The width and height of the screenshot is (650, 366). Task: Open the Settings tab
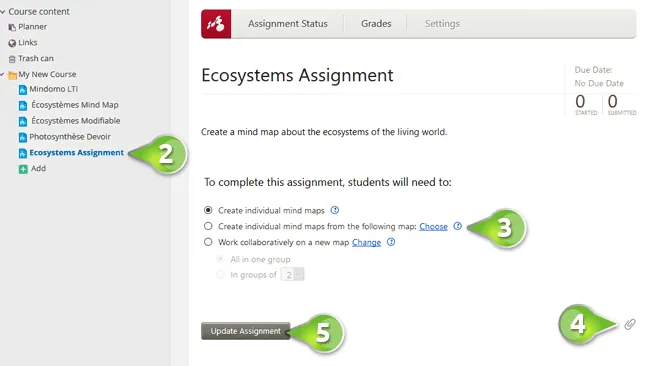tap(442, 24)
